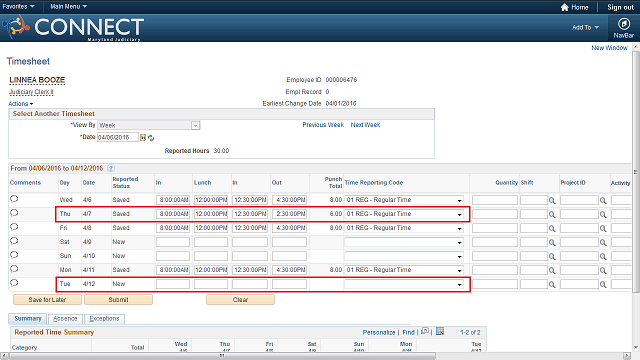
Task: Open the comment bubble for Wed 4/6
Action: pyautogui.click(x=14, y=199)
